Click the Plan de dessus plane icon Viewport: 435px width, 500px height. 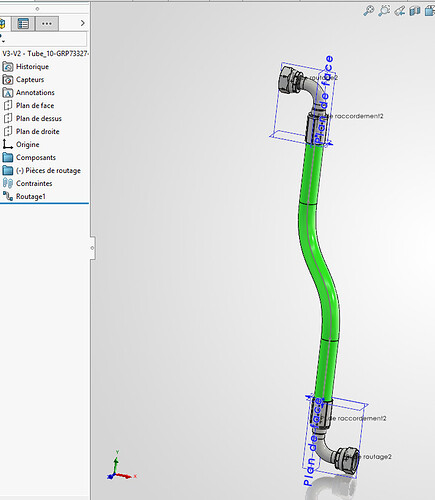pos(8,119)
